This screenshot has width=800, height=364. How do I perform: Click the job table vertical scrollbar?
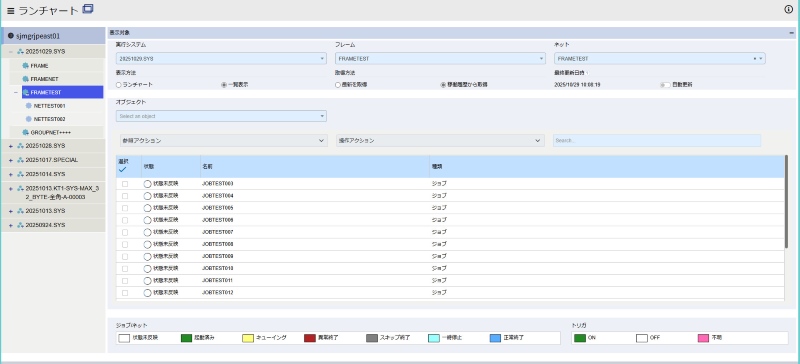[786, 202]
